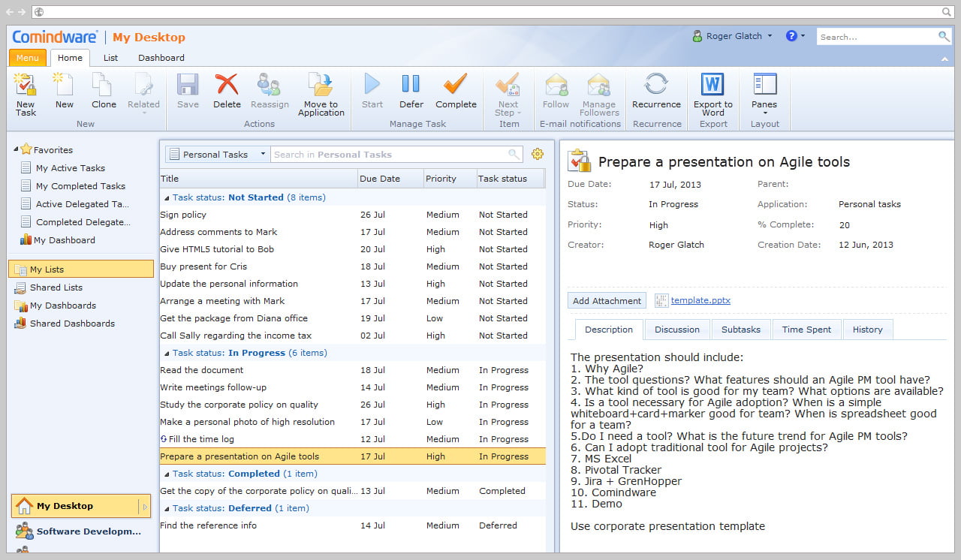The image size is (961, 560).
Task: Switch to the List ribbon tab
Action: click(x=110, y=58)
